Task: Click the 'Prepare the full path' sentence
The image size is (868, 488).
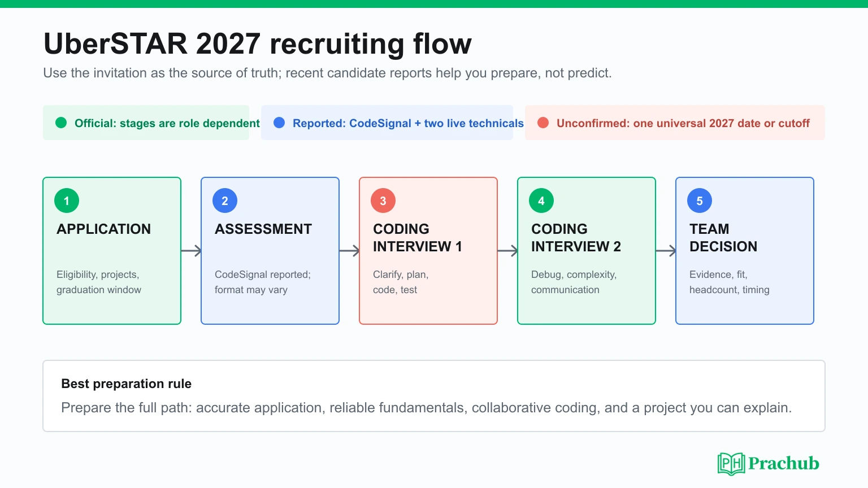Action: click(427, 408)
